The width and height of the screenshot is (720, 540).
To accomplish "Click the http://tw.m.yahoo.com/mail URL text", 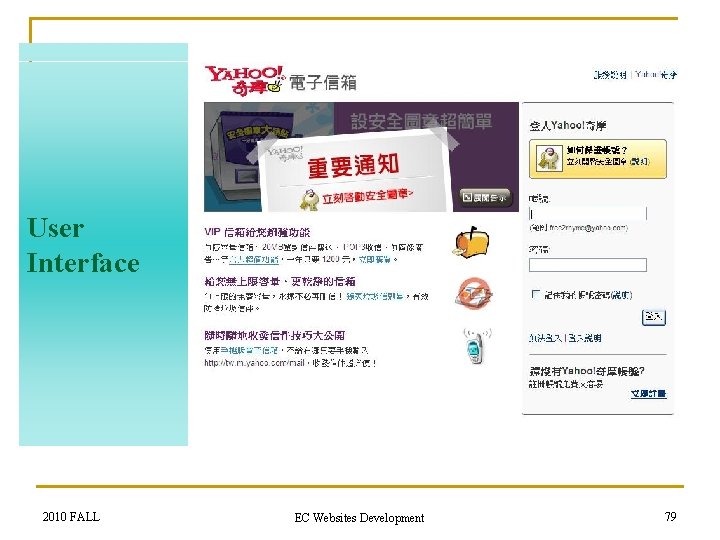I will pyautogui.click(x=254, y=363).
